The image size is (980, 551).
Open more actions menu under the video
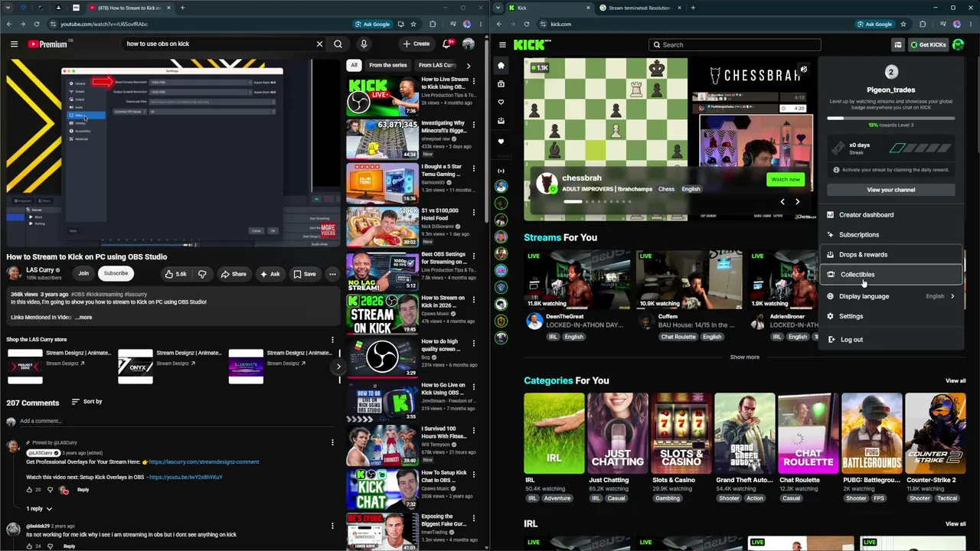pos(332,274)
